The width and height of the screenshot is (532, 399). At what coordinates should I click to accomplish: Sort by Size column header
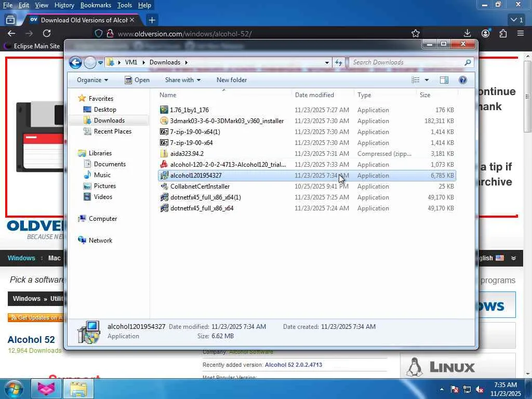(437, 95)
